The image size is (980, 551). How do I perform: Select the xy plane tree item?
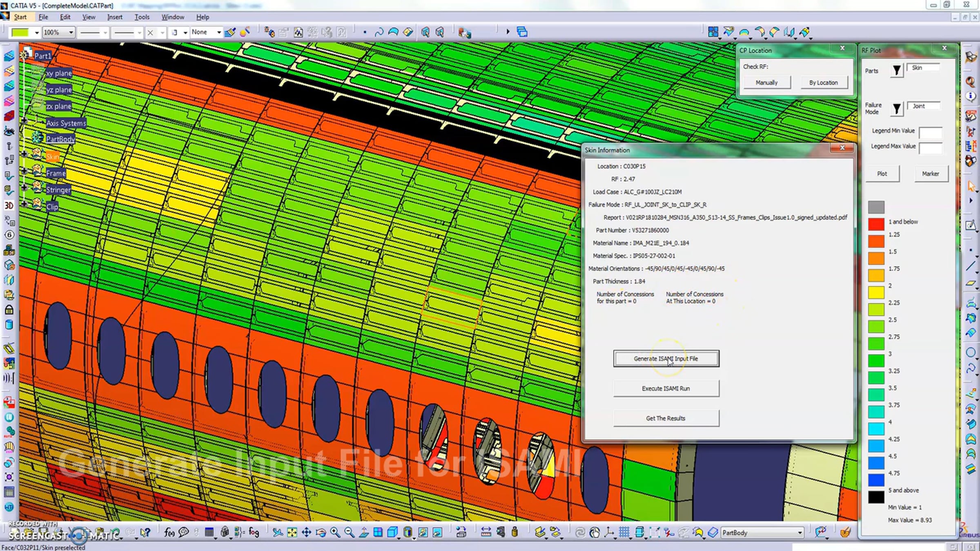click(59, 73)
